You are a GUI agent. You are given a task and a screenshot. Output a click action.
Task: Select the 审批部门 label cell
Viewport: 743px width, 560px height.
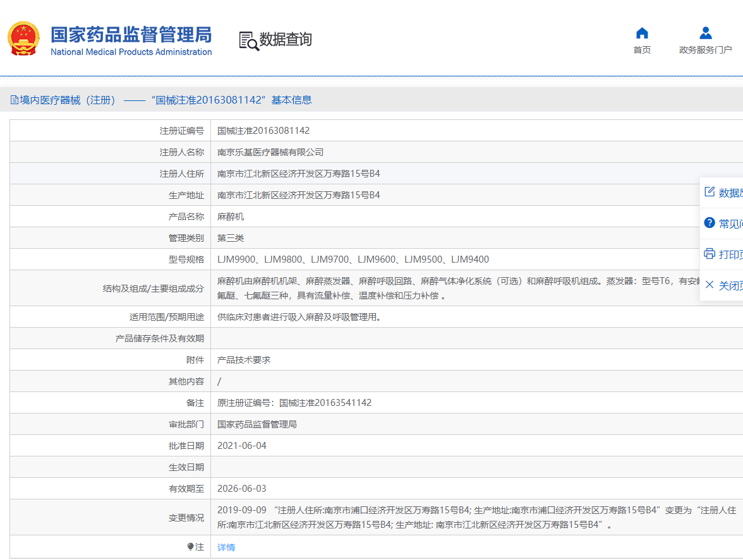pyautogui.click(x=111, y=424)
